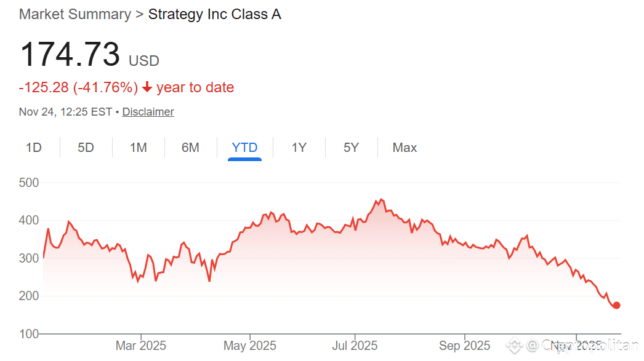Click the red year-to-date decline arrow icon
Screen dimensions: 644x361
click(146, 87)
